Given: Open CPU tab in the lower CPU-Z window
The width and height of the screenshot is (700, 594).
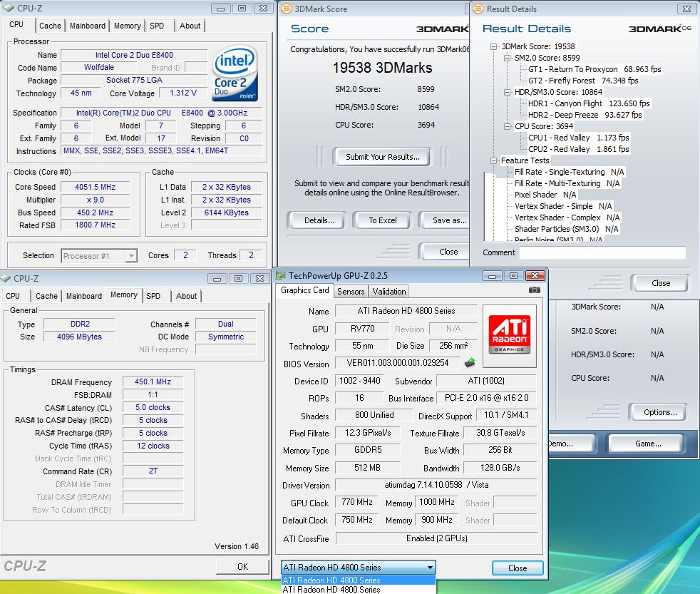Looking at the screenshot, I should 13,296.
